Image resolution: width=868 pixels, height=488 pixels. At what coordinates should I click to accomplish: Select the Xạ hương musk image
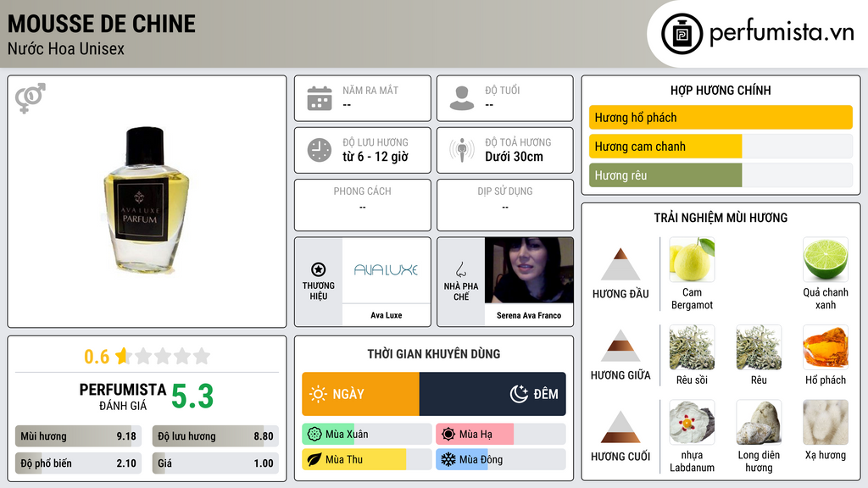tap(826, 423)
